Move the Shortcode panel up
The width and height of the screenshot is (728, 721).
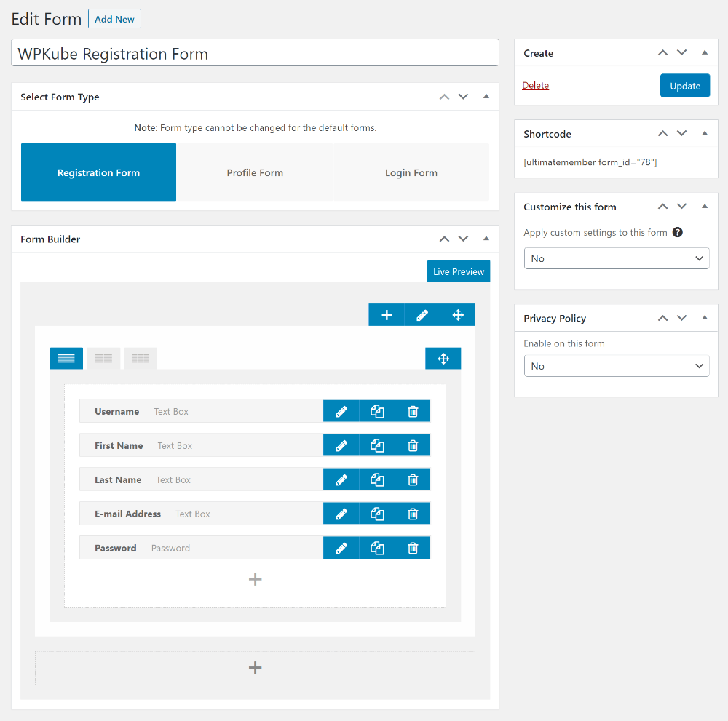663,134
